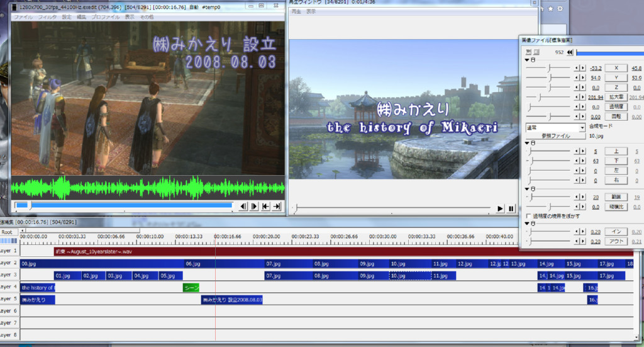Step back one frame in the main window
The height and width of the screenshot is (347, 644).
point(243,207)
